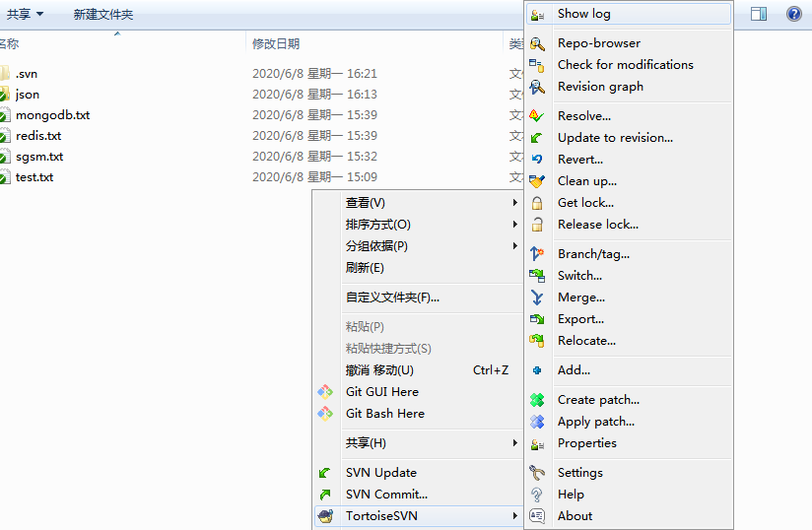
Task: Open the 共享 dropdown in toolbar
Action: click(x=26, y=15)
